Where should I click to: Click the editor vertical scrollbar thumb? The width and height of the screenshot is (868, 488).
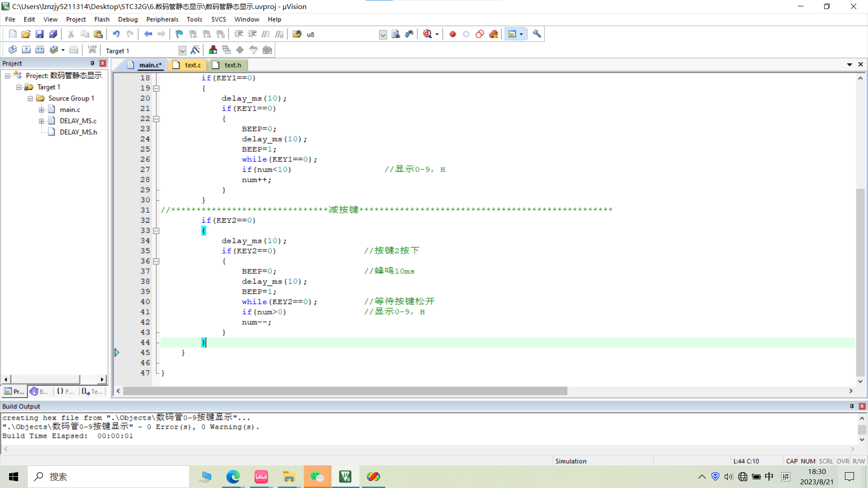tap(860, 282)
